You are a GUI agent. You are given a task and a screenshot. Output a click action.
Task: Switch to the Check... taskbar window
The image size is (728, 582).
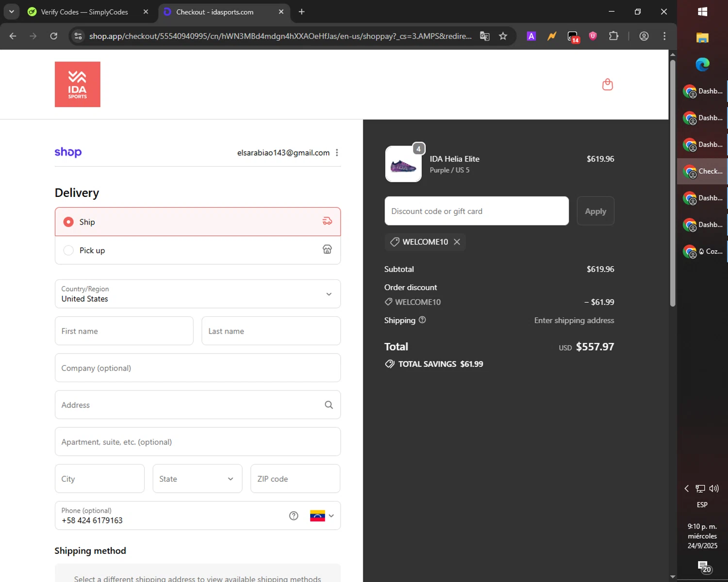(x=702, y=171)
